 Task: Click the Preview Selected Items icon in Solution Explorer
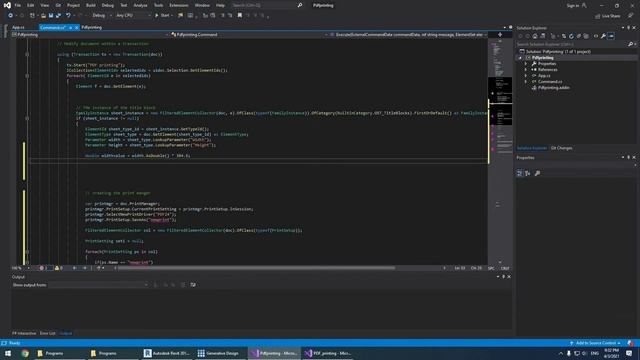tap(611, 36)
